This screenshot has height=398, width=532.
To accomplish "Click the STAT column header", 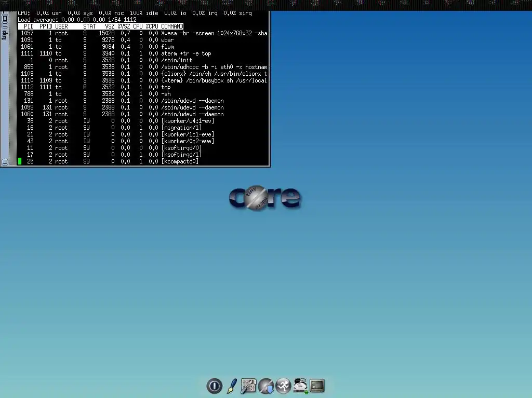I will tap(89, 26).
